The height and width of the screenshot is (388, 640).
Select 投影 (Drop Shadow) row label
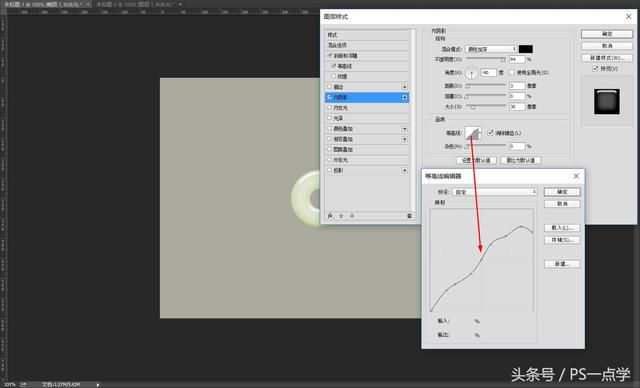point(338,170)
